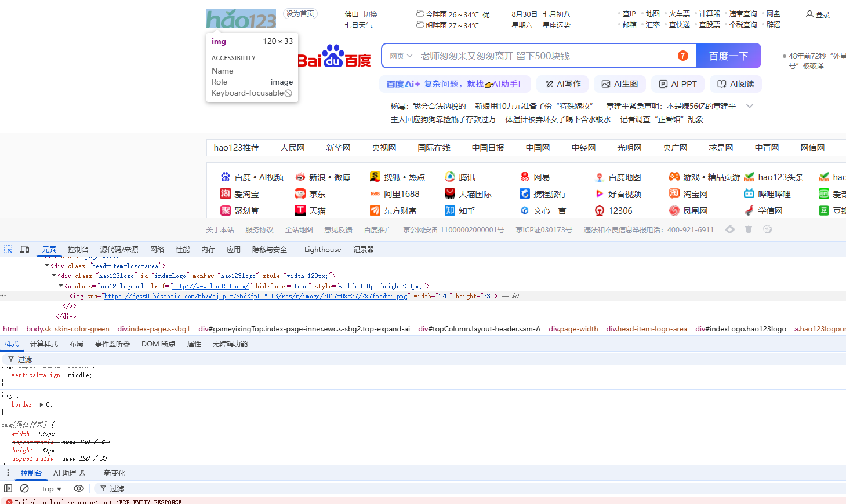This screenshot has width=846, height=504.
Task: Open the console sidebar panel icon
Action: [x=8, y=488]
